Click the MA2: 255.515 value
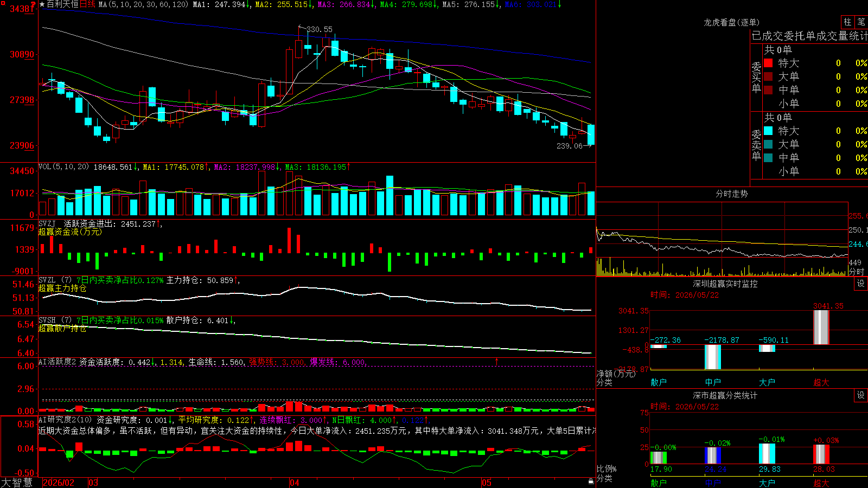 [282, 4]
